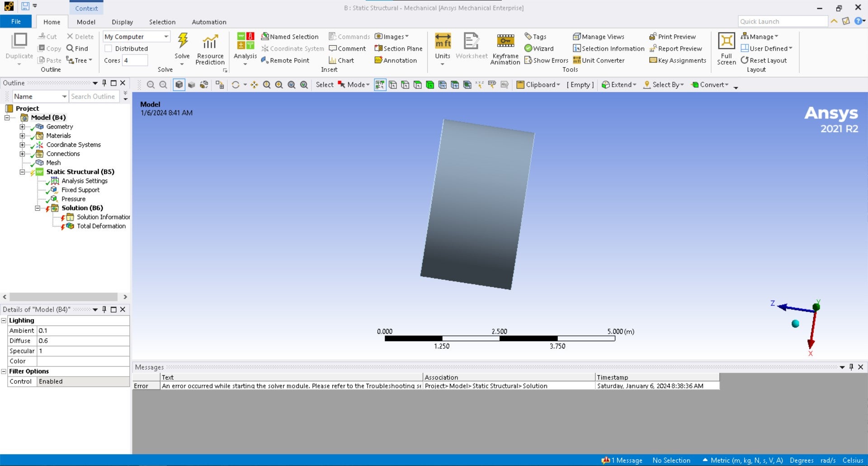Open the My Computer solve dropdown
The height and width of the screenshot is (466, 868).
[x=166, y=37]
